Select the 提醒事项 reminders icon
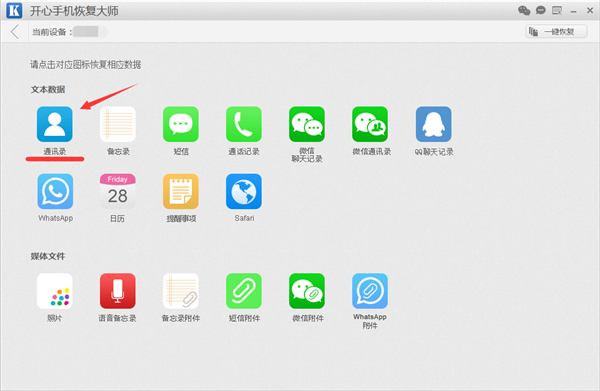Viewport: 600px width, 391px height. pyautogui.click(x=181, y=191)
